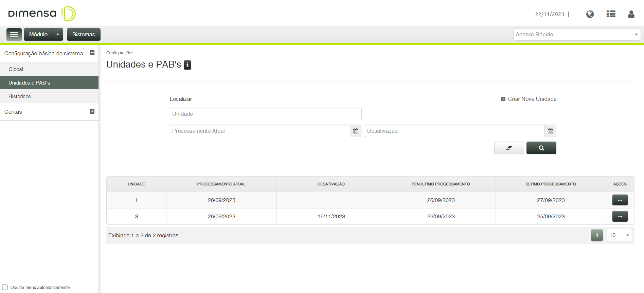Image resolution: width=644 pixels, height=293 pixels.
Task: Click the Sistemas button
Action: (x=84, y=35)
